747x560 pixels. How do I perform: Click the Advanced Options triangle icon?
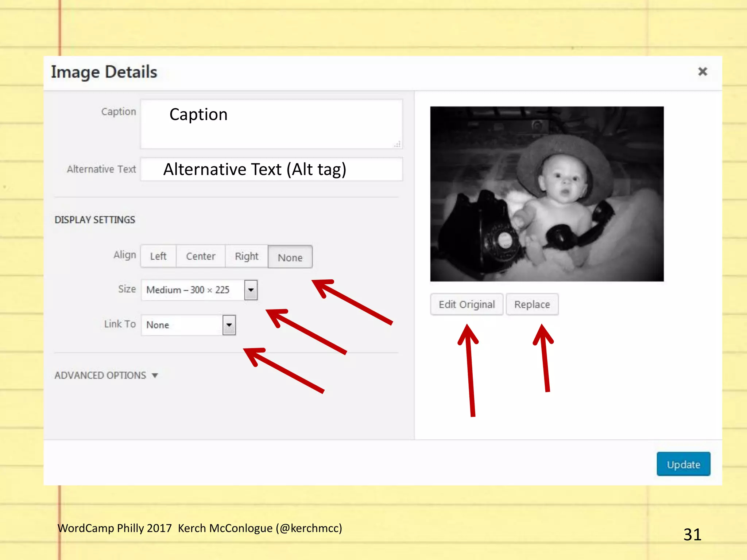click(x=155, y=376)
